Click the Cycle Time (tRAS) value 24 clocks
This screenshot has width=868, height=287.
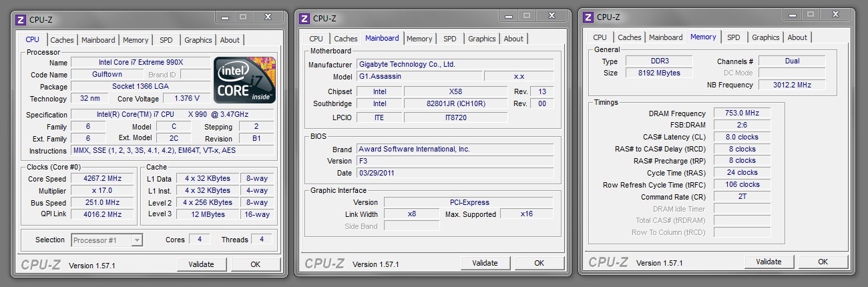742,173
